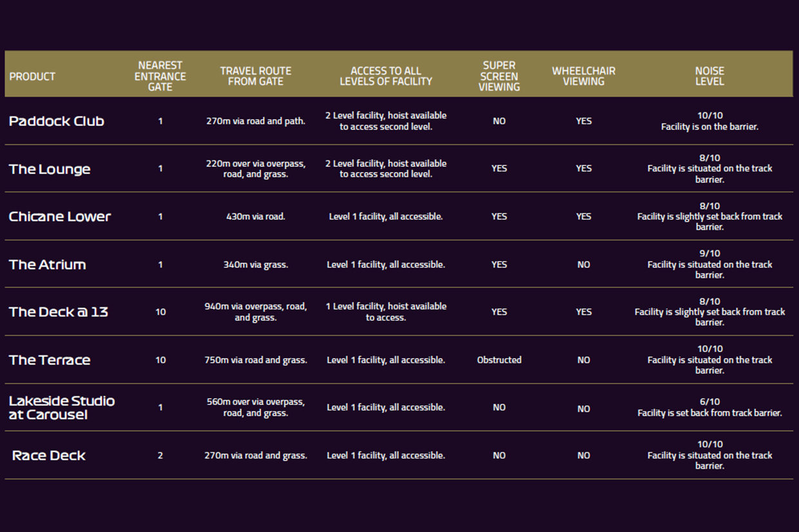799x532 pixels.
Task: Click the Wheelchair Viewing column header
Action: (x=584, y=76)
